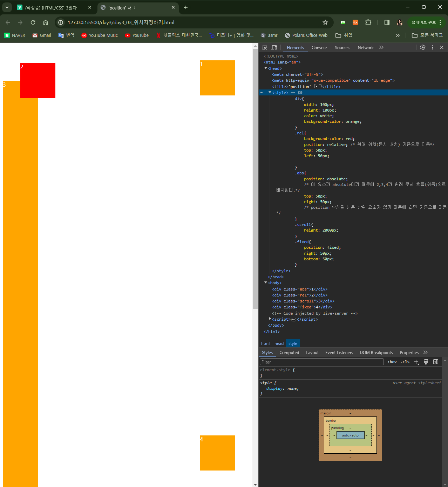Screen dimensions: 448x487
Task: Open the user profile avatar
Action: pos(400,22)
